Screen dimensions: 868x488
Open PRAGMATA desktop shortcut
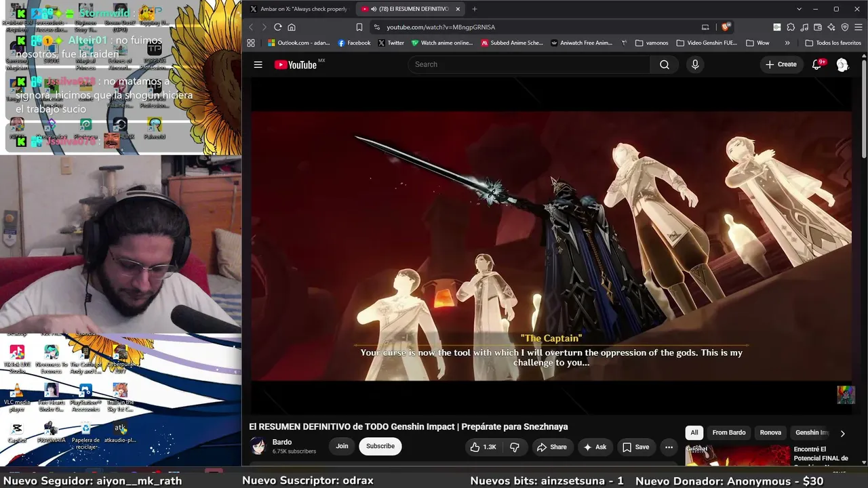pyautogui.click(x=52, y=433)
